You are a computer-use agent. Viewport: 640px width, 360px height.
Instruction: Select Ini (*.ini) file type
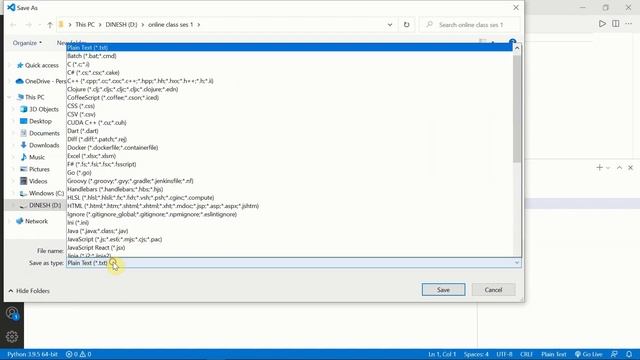(x=289, y=222)
